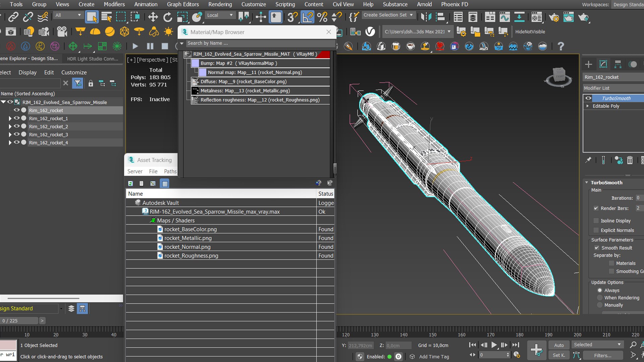Uncheck Render Iters checkbox

596,208
